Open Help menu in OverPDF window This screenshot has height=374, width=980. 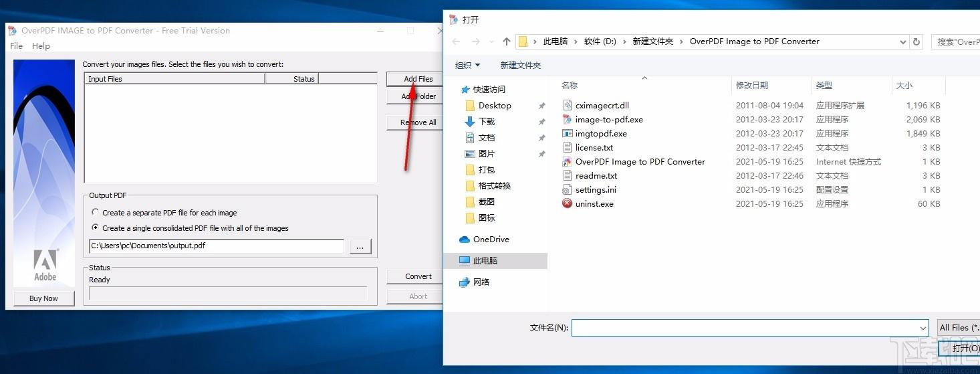pos(41,46)
